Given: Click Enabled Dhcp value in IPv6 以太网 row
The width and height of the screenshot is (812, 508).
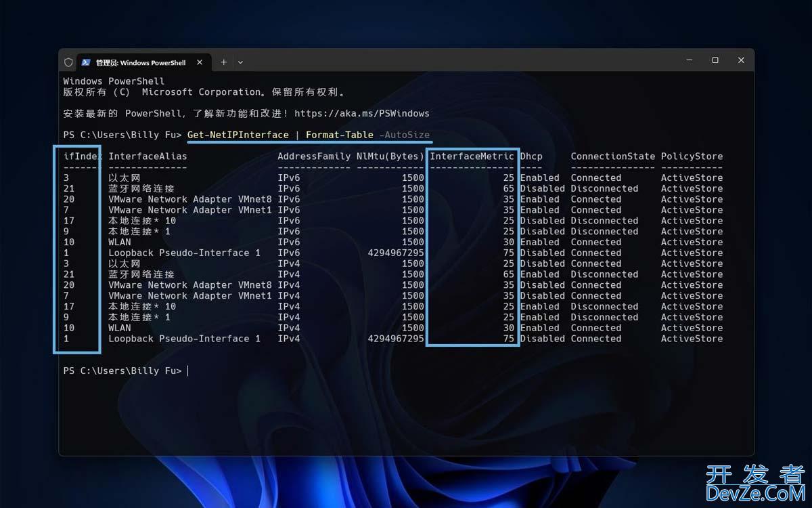Looking at the screenshot, I should click(540, 178).
